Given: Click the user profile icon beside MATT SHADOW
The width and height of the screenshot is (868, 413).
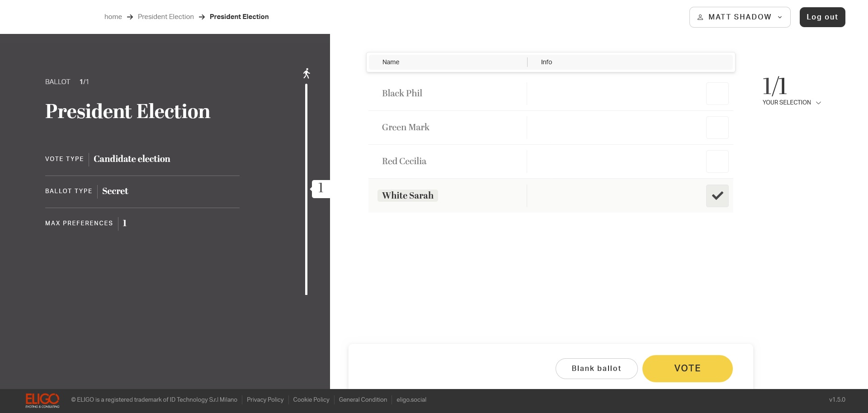Looking at the screenshot, I should [x=700, y=17].
